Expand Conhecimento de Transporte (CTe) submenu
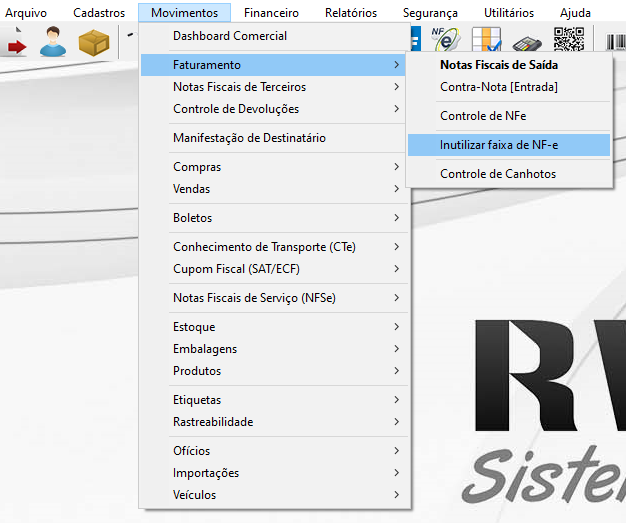Viewport: 626px width, 523px height. click(275, 247)
